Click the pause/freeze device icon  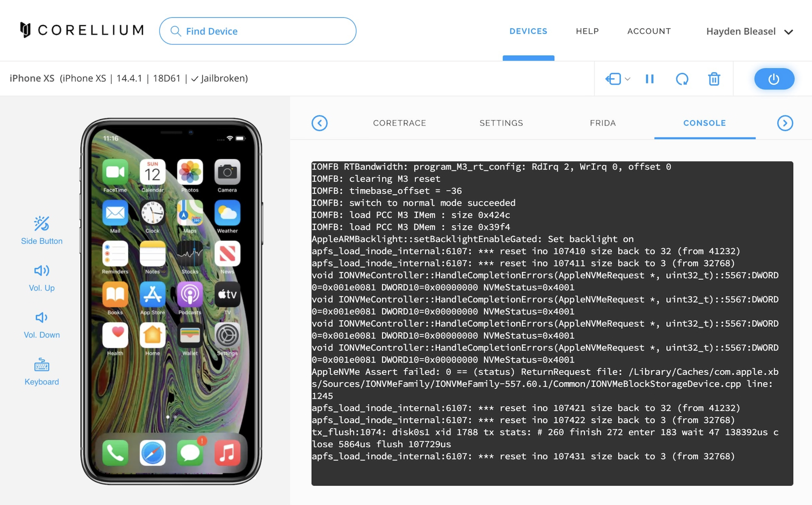tap(650, 79)
